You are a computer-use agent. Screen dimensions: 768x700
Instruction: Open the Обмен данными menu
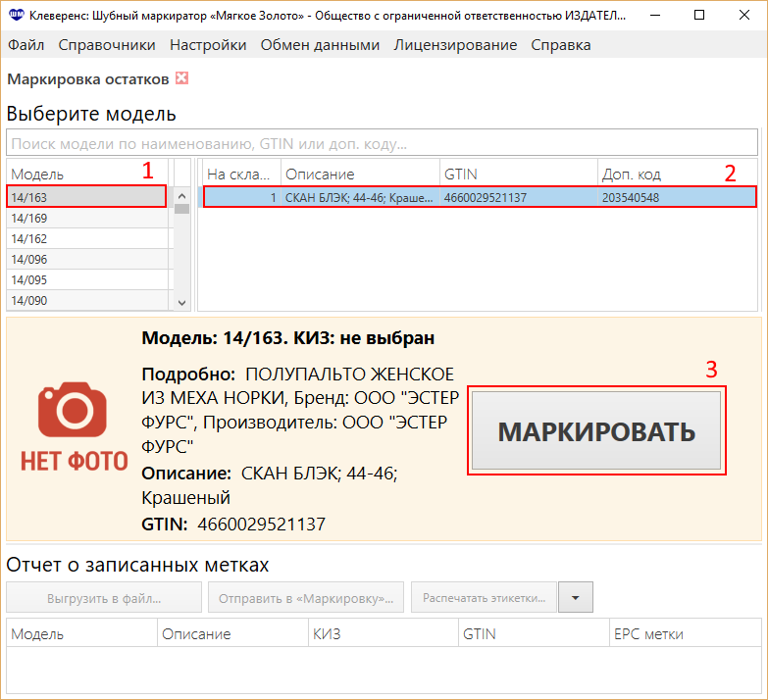pos(320,45)
